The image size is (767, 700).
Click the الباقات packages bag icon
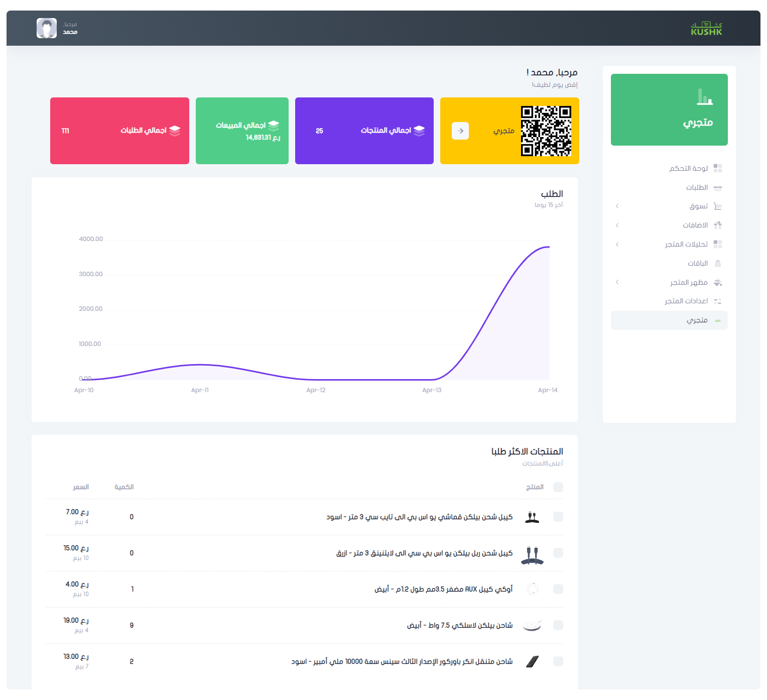(x=717, y=264)
